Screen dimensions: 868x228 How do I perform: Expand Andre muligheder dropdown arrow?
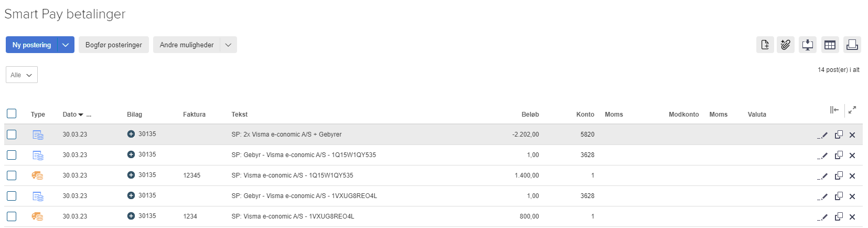coord(228,45)
